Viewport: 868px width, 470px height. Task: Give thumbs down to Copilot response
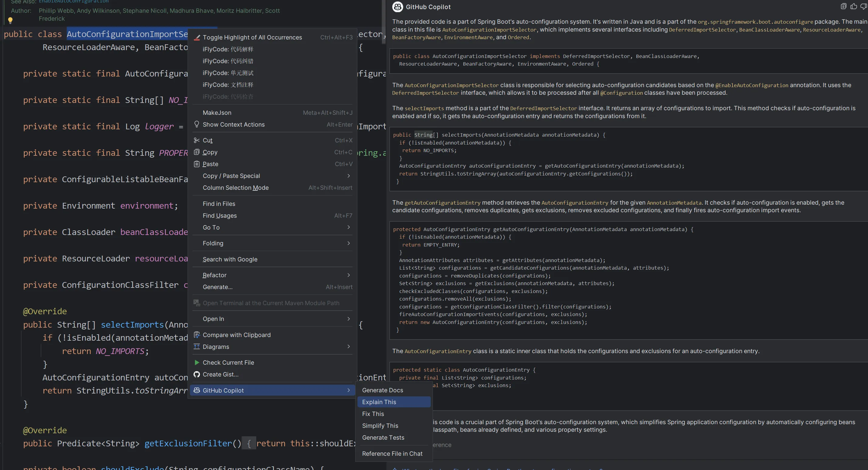tap(863, 6)
